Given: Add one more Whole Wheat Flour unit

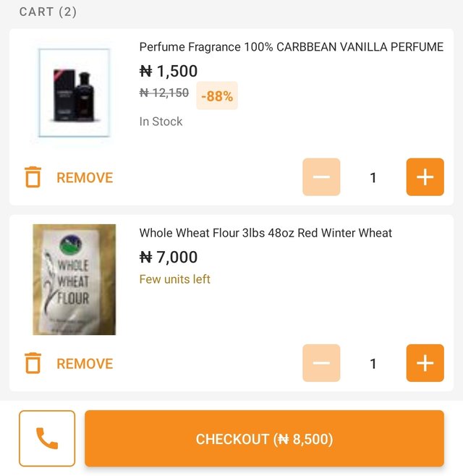Looking at the screenshot, I should click(425, 363).
